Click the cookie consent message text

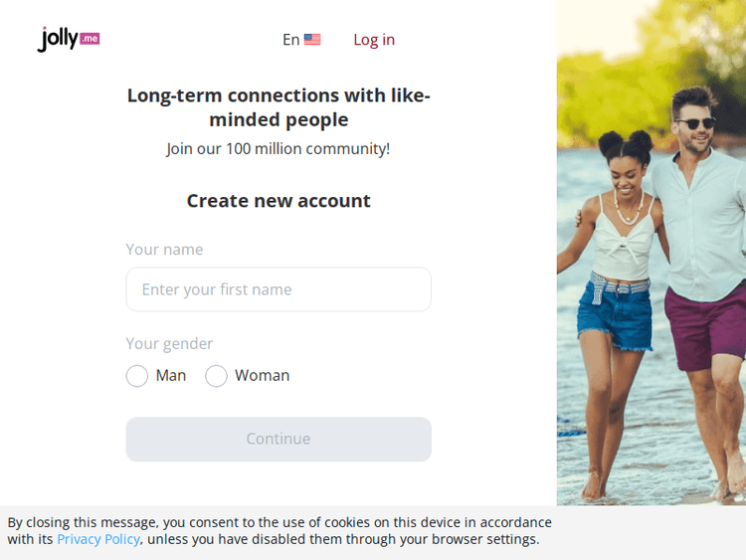point(280,531)
